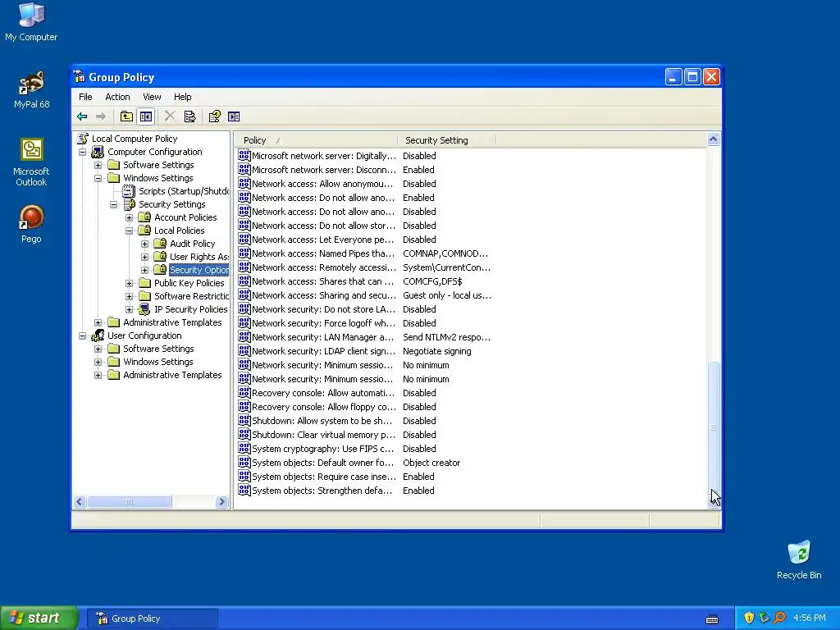Expand the User Rights Assignment node
The width and height of the screenshot is (840, 630).
(144, 257)
